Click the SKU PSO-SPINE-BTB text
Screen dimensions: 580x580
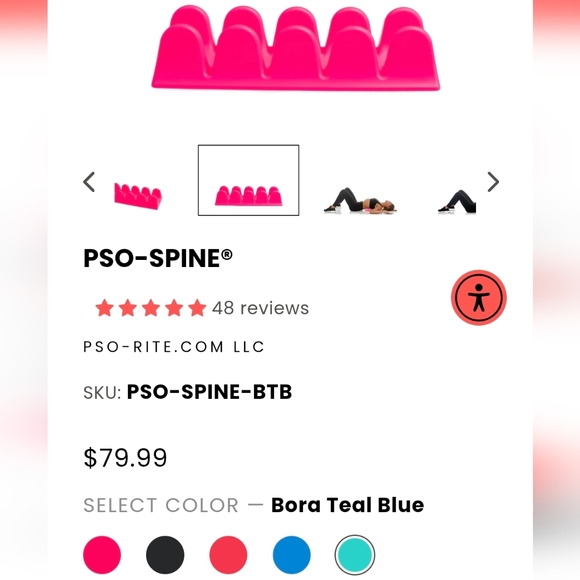[x=188, y=392]
